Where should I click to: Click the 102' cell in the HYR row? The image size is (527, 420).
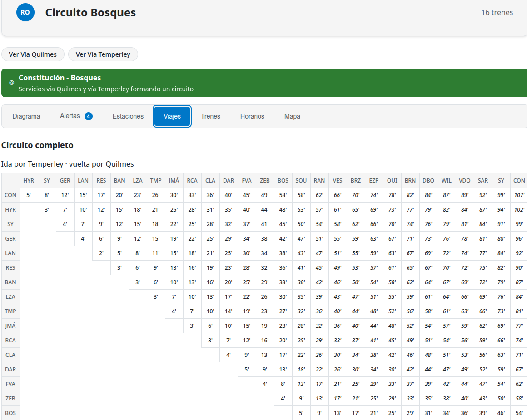519,210
